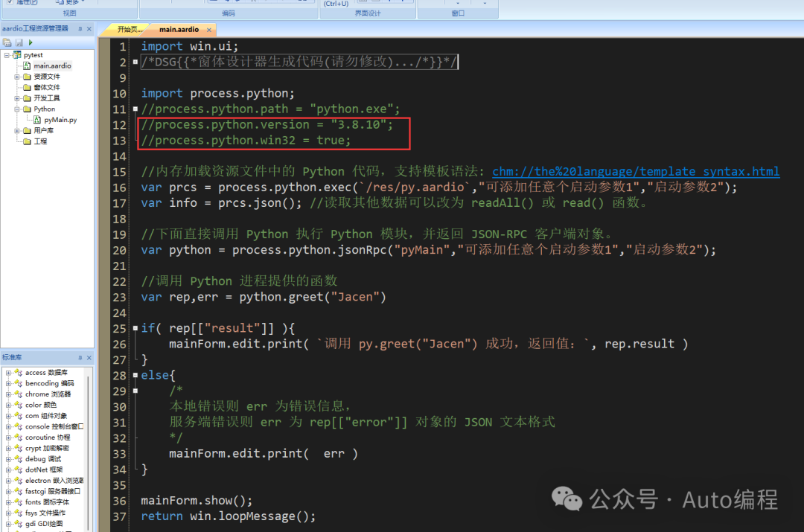The width and height of the screenshot is (804, 532).
Task: Select the console 控制台窗口 library icon
Action: coord(18,426)
